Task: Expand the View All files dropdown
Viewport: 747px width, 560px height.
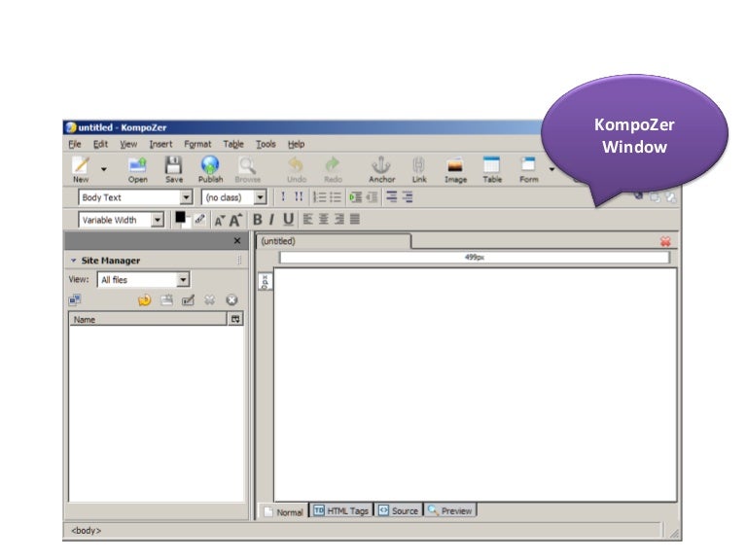Action: pyautogui.click(x=183, y=280)
